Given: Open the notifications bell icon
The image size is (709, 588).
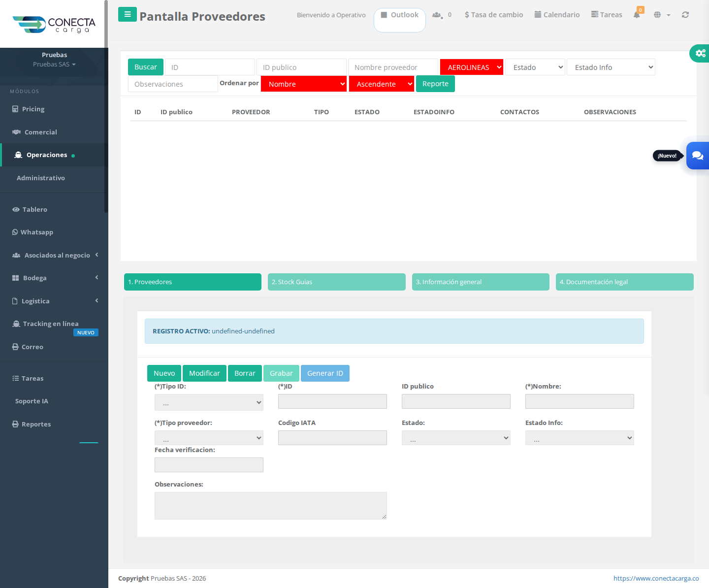Looking at the screenshot, I should [637, 15].
